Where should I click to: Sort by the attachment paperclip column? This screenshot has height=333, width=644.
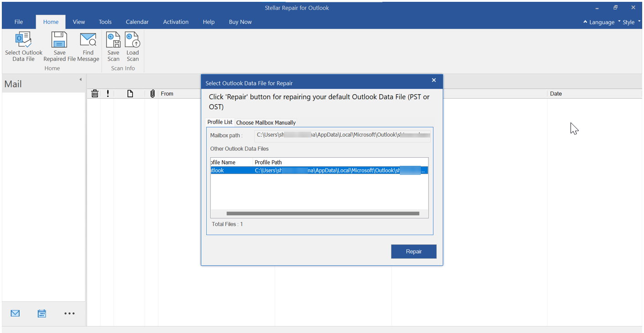click(152, 94)
